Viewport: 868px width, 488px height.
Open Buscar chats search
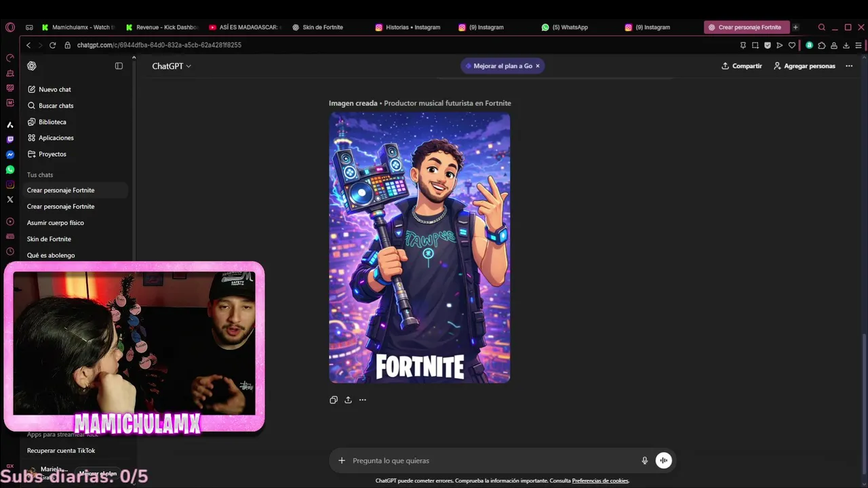pos(50,106)
